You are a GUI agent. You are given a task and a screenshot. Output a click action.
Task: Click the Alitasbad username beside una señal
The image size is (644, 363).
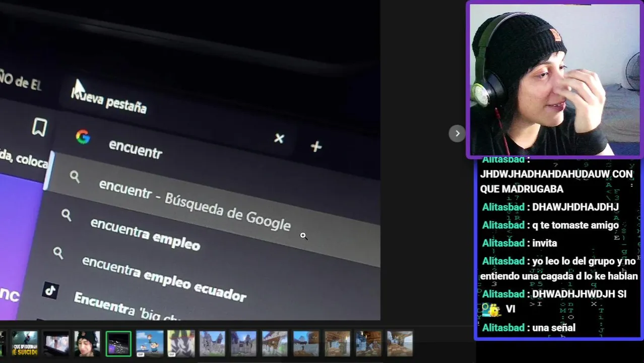click(x=503, y=328)
